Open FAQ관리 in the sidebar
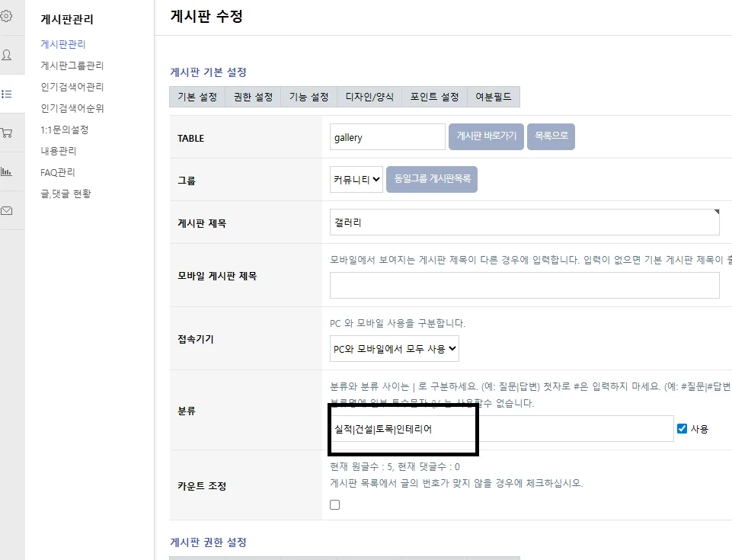The image size is (732, 560). (58, 172)
